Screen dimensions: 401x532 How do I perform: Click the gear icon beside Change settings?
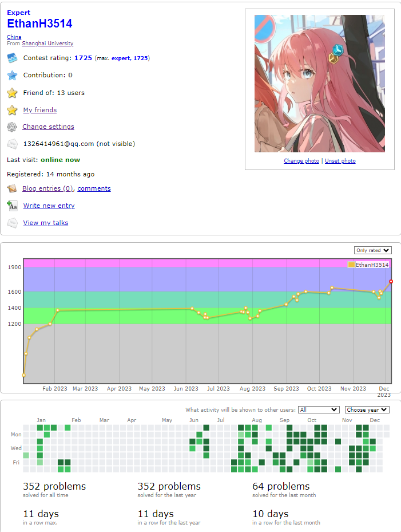[x=12, y=127]
